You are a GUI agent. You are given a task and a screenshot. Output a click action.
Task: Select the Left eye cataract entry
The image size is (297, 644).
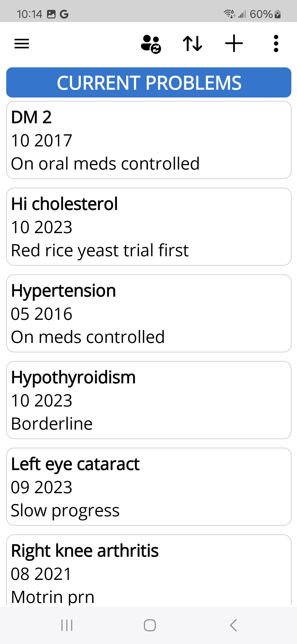click(148, 487)
